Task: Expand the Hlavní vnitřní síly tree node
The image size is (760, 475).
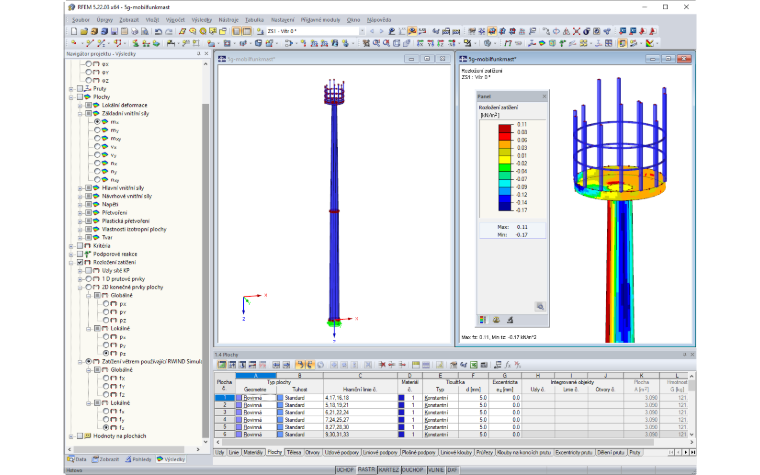Action: click(x=80, y=188)
